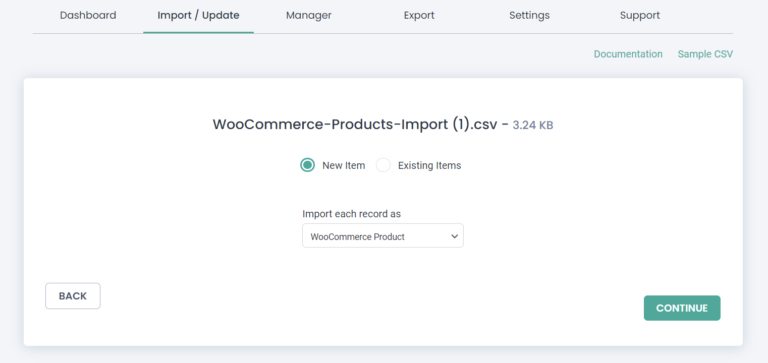Go to the Export tab
Screen dimensions: 768x363
[419, 15]
